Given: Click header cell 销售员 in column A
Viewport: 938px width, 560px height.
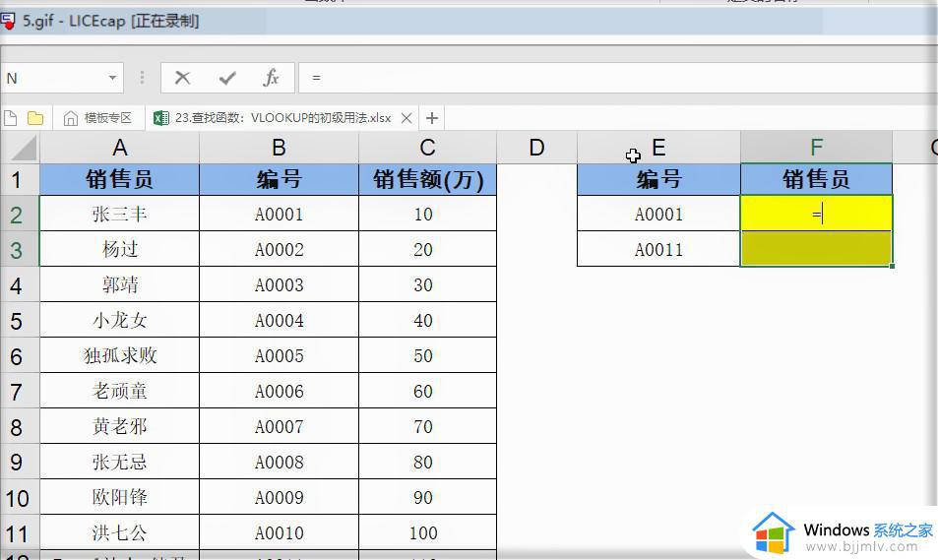Looking at the screenshot, I should point(120,179).
